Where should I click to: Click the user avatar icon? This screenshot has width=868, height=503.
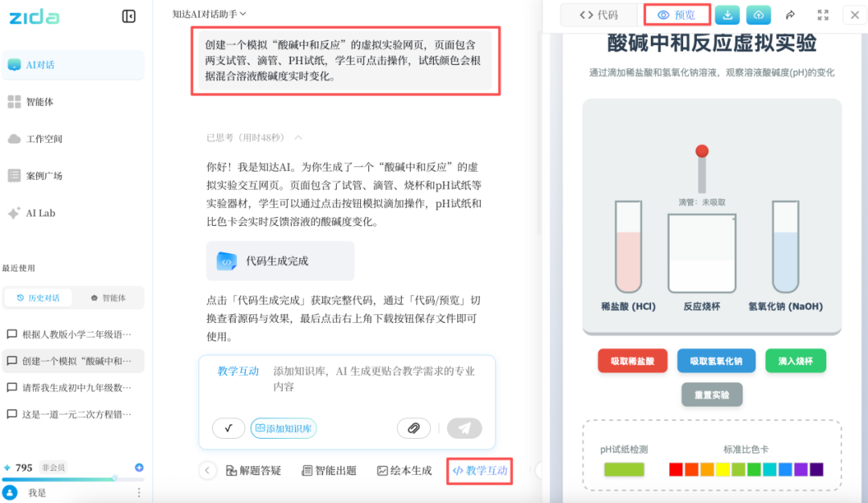[x=10, y=493]
